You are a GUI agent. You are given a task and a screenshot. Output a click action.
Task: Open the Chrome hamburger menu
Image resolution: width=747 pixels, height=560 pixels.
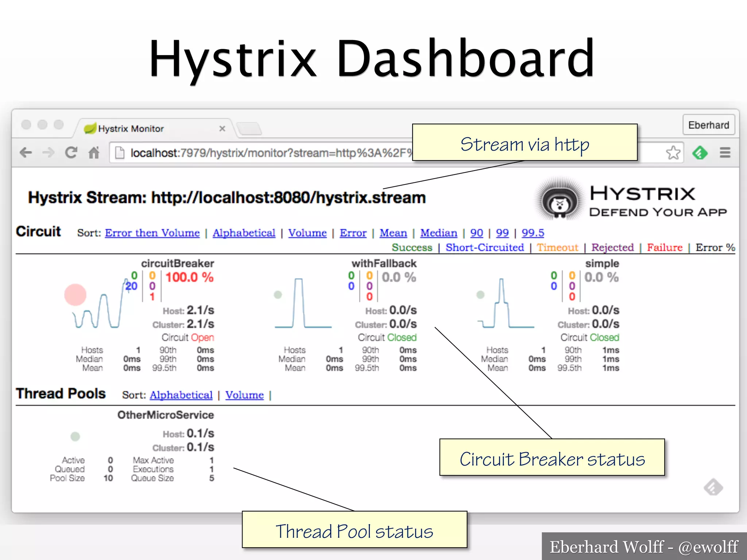click(725, 152)
